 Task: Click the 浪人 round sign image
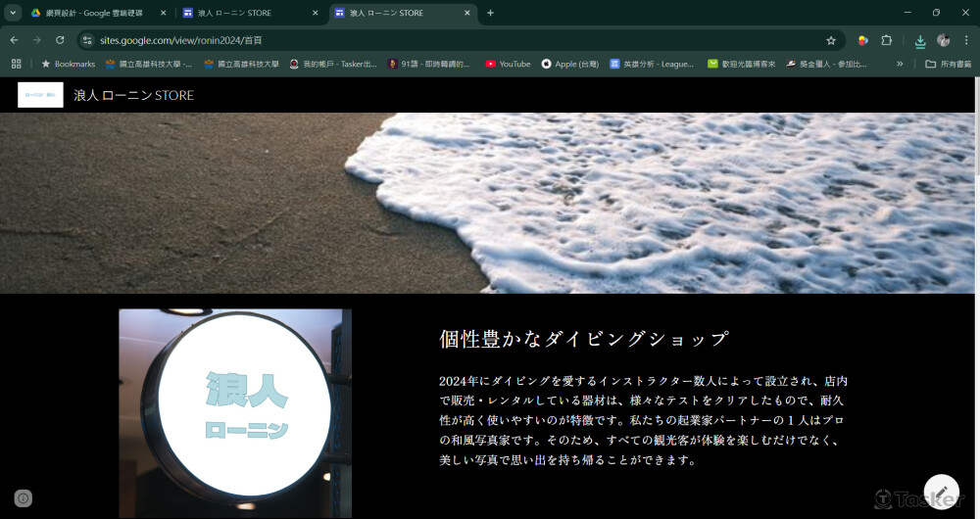coord(235,412)
